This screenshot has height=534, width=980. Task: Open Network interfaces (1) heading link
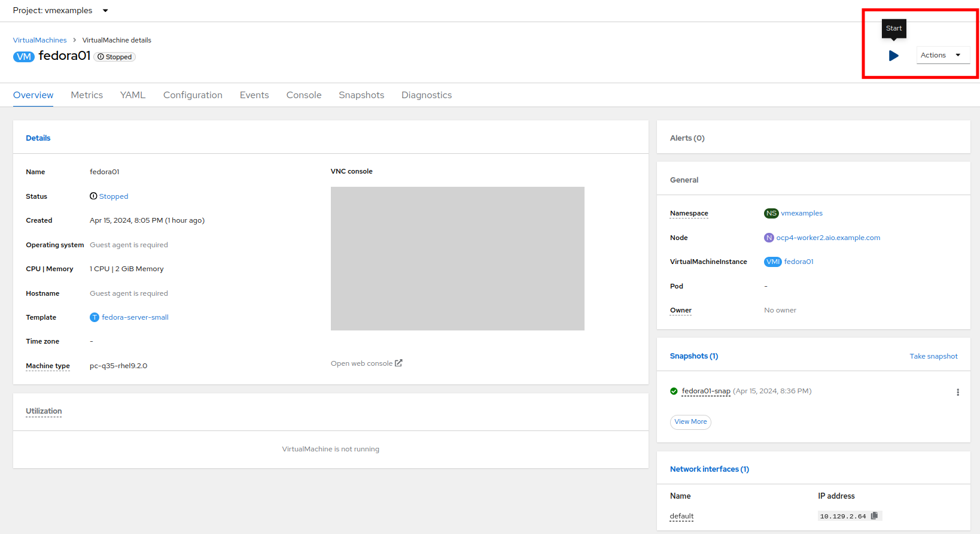pyautogui.click(x=710, y=469)
